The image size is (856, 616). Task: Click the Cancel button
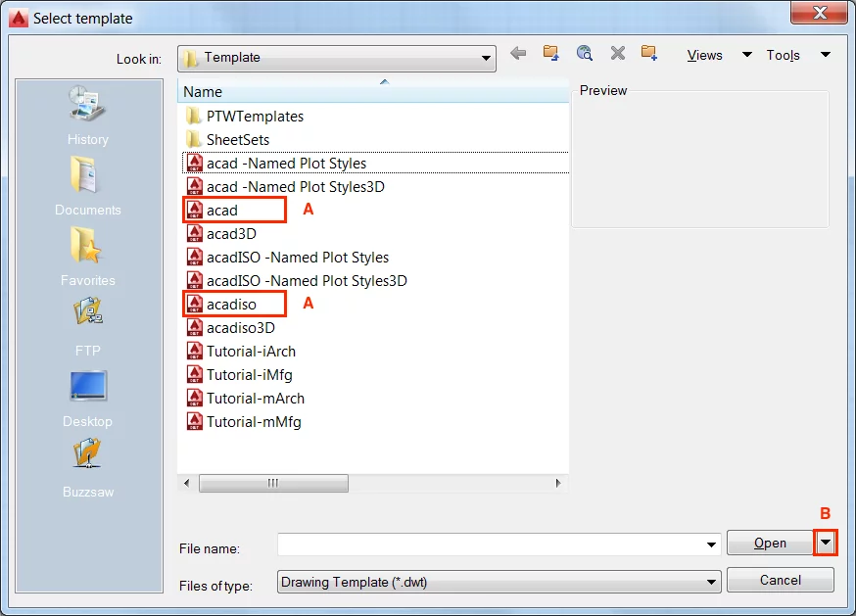780,580
